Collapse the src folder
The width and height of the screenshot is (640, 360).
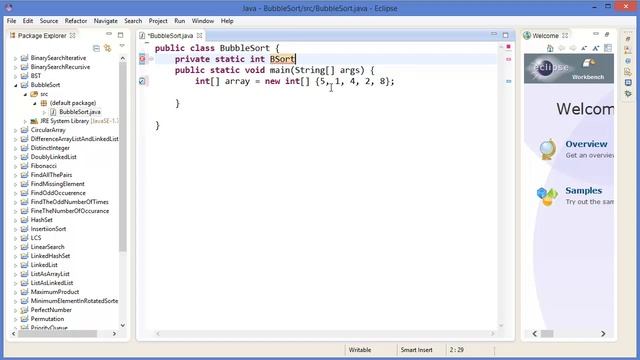[25, 94]
